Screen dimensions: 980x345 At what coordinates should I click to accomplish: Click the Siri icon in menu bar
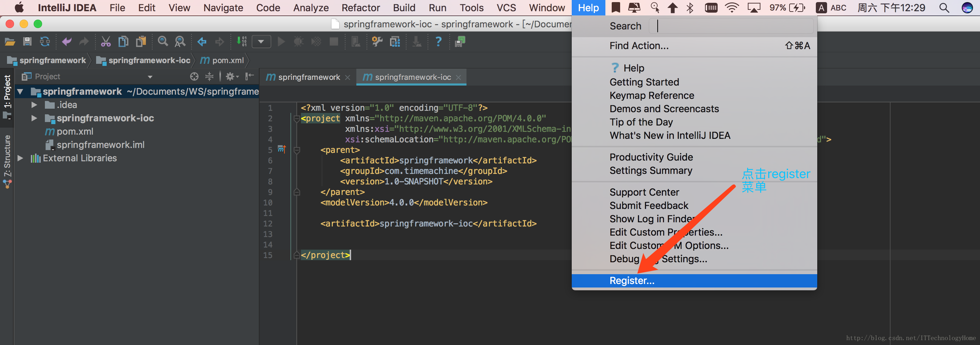(x=967, y=8)
